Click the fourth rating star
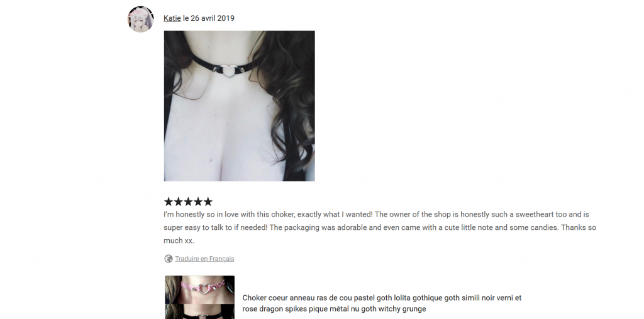Screen dimensions: 644x319 pyautogui.click(x=198, y=202)
